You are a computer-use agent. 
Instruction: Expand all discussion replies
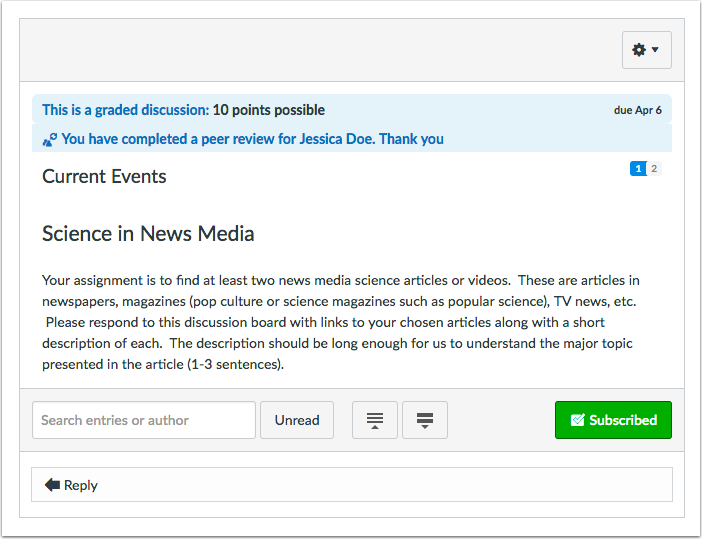click(x=425, y=420)
